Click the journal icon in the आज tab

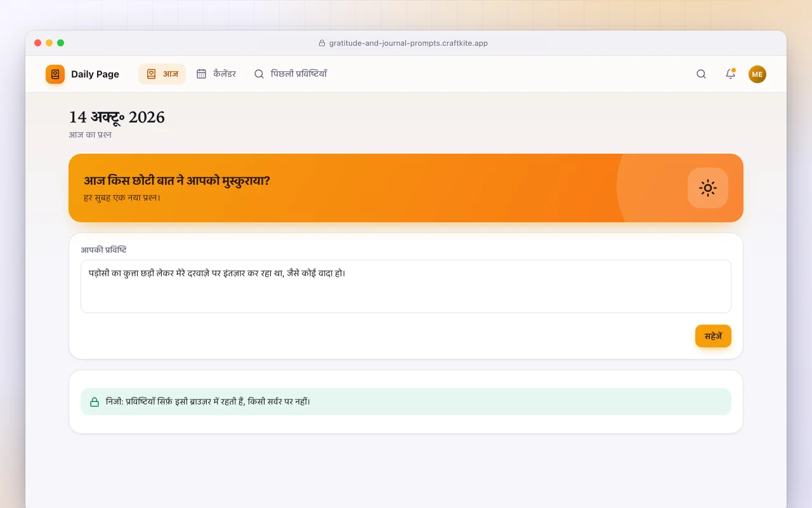click(151, 74)
